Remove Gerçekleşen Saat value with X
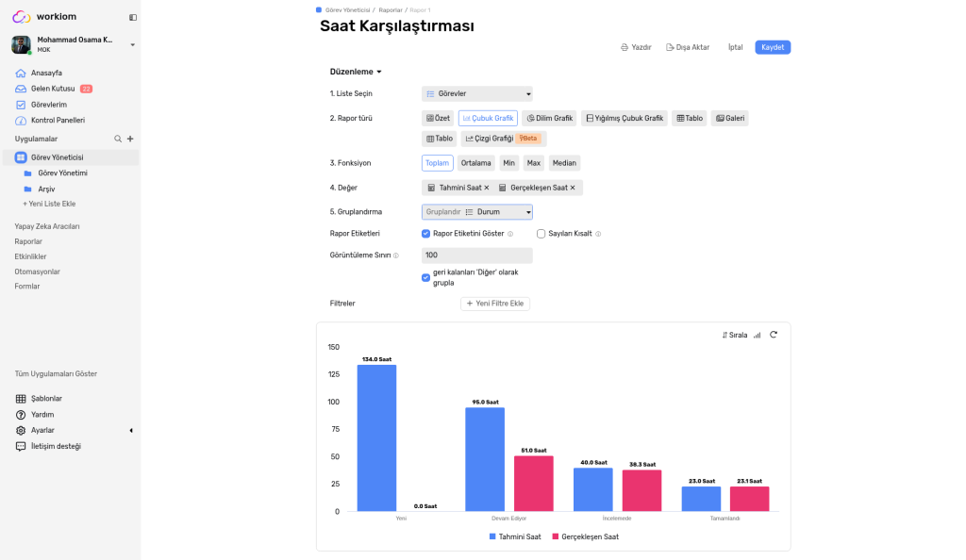The width and height of the screenshot is (966, 560). [x=573, y=188]
